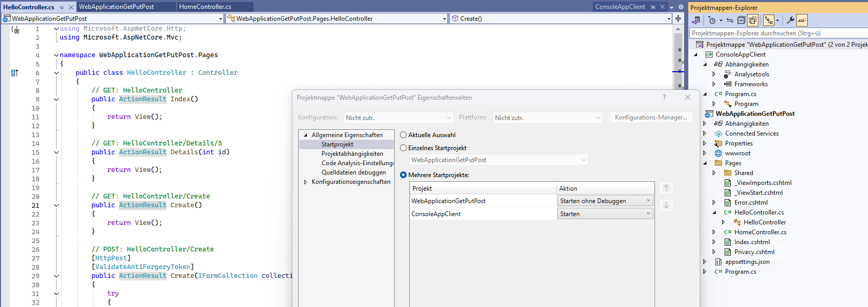Screen dimensions: 868x307
Task: Expand Konfigurationseigenschaften in dialog tree
Action: coord(305,182)
